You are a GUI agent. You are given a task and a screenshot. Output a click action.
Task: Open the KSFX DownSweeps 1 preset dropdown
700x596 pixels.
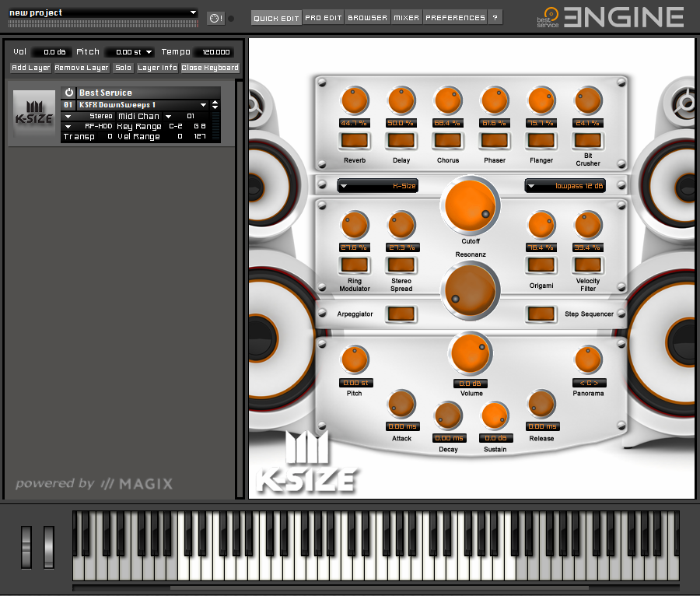point(203,105)
